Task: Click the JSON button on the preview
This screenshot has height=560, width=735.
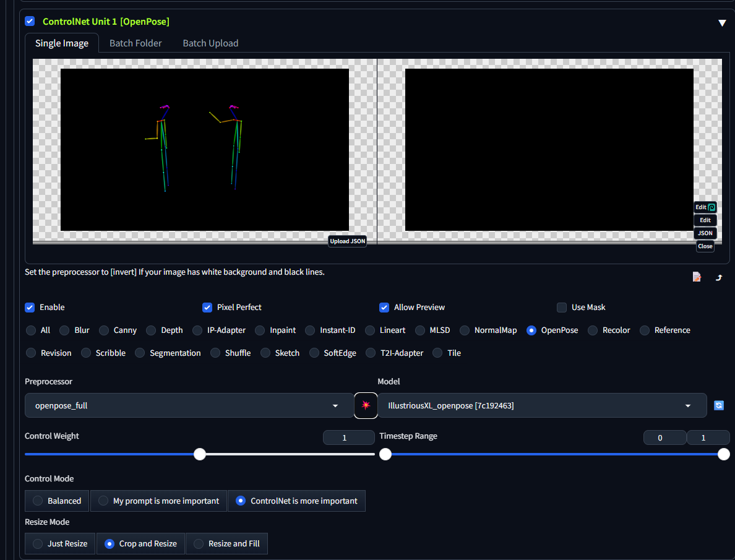Action: [x=705, y=233]
